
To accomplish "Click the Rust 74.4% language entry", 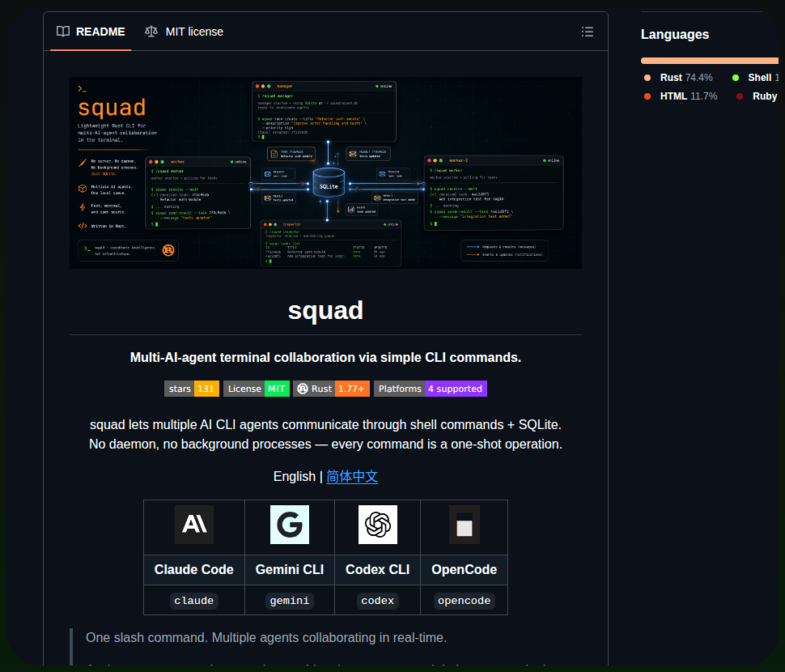I will coord(678,78).
